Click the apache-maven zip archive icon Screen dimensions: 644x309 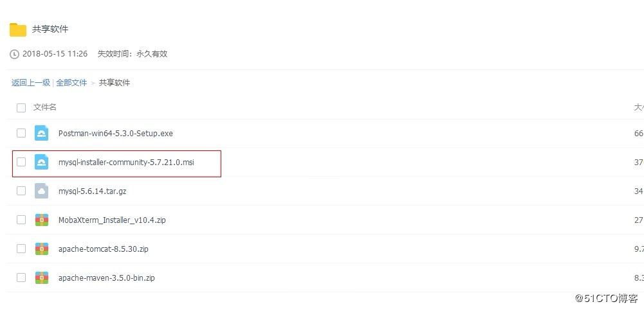pyautogui.click(x=42, y=278)
